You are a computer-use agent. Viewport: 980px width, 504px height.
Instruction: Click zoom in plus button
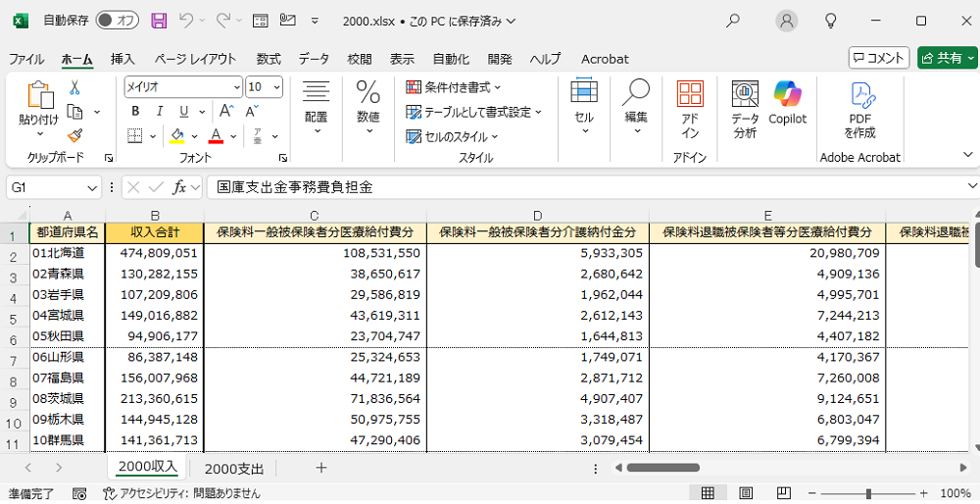924,493
